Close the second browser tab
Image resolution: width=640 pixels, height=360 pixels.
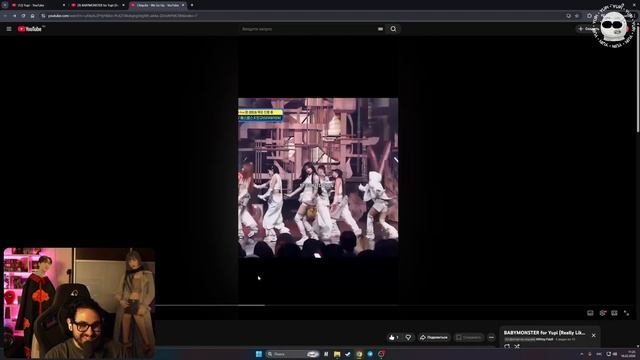click(x=123, y=5)
